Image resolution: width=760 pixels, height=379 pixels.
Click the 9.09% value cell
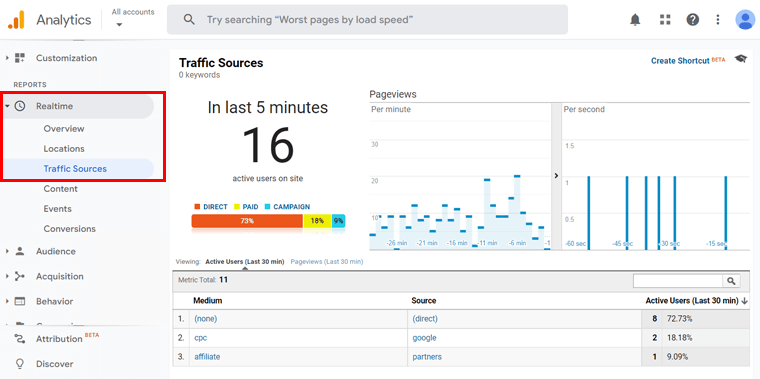678,357
